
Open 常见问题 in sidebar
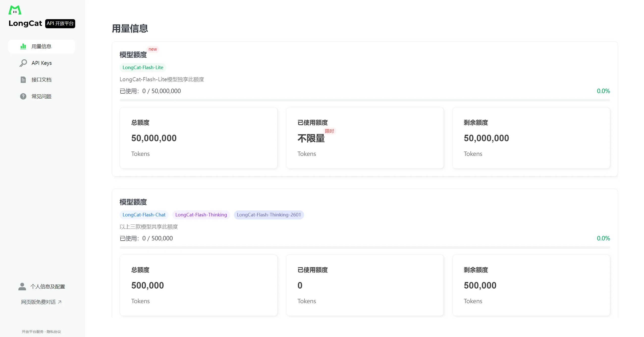pos(41,96)
